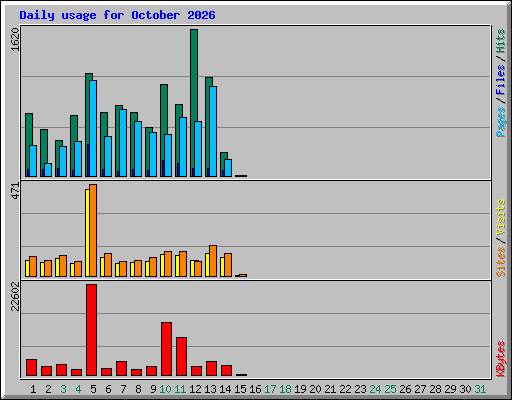Click x-axis day label 22

[345, 389]
